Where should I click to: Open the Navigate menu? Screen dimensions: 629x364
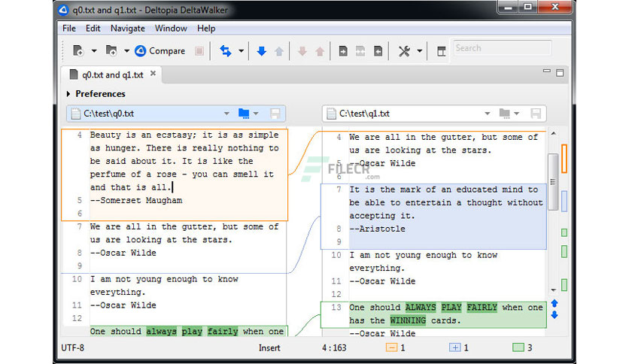128,29
